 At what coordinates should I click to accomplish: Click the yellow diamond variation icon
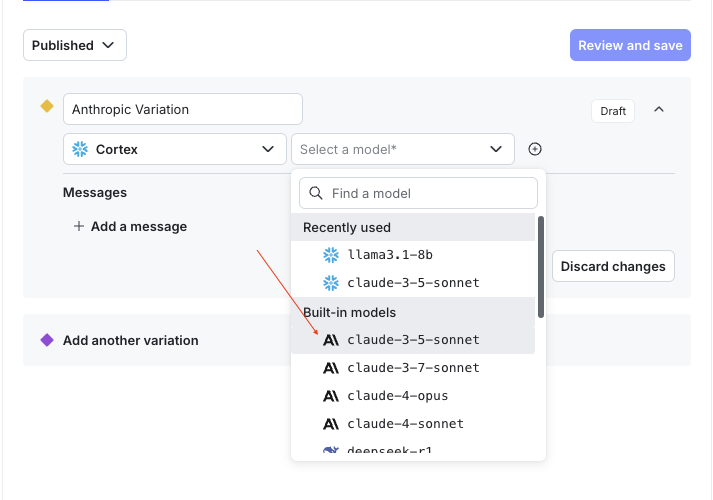[46, 106]
